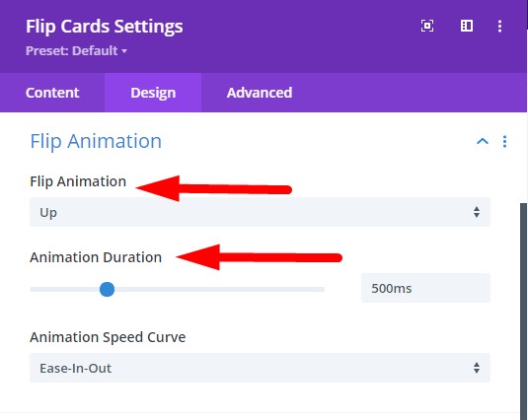Viewport: 528px width, 420px height.
Task: Click the Flip Animation field label
Action: (x=78, y=181)
